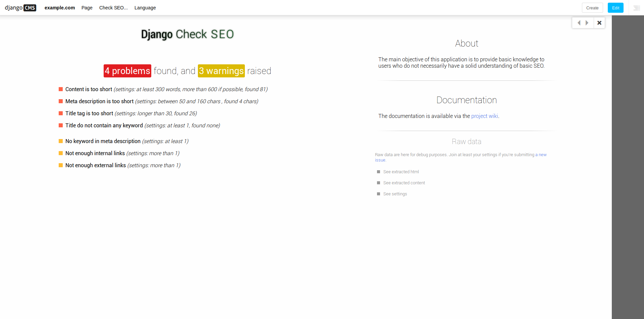Screen dimensions: 644x319
Task: Close the SEO panel with the X
Action: click(x=599, y=23)
